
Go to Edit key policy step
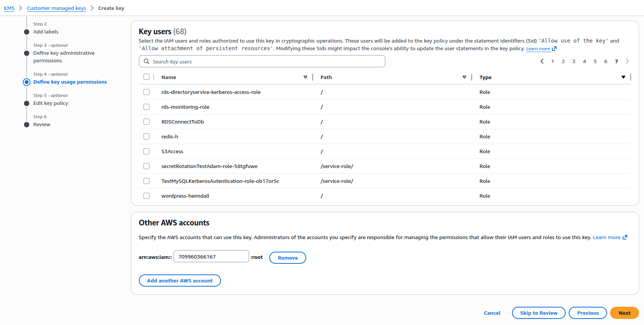pyautogui.click(x=26, y=103)
